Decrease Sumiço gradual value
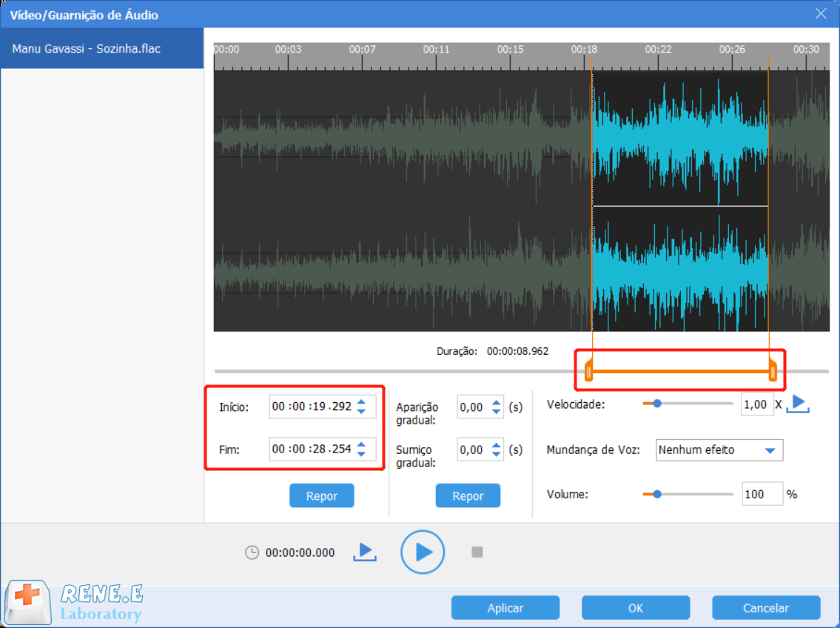840x628 pixels. click(496, 454)
